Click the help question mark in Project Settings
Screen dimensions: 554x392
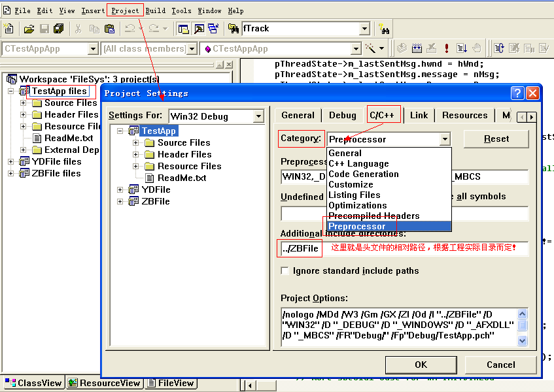click(517, 93)
